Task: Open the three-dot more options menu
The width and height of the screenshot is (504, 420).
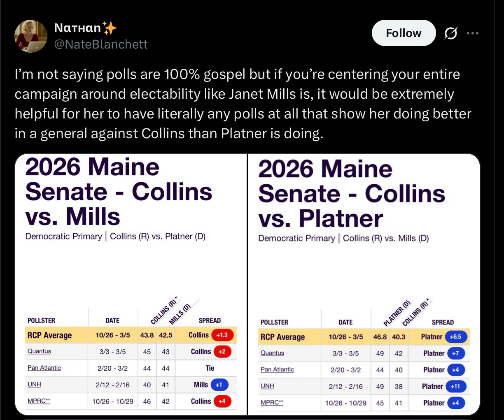Action: pyautogui.click(x=473, y=33)
